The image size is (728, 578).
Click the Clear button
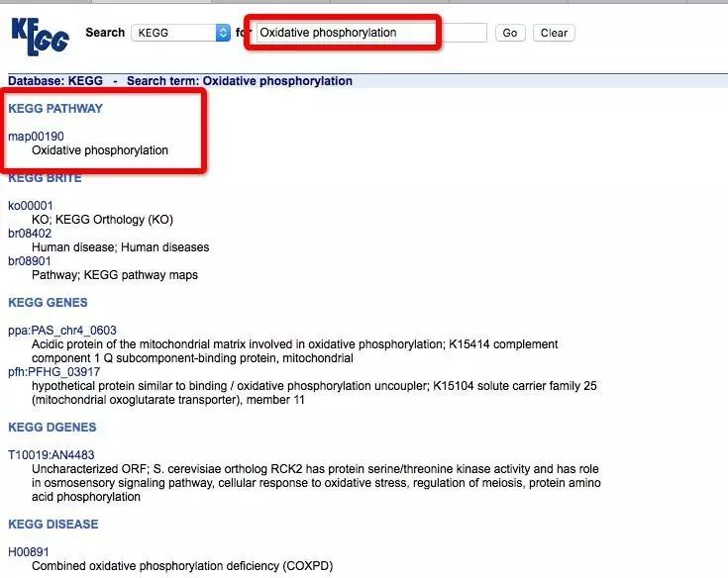pos(554,33)
